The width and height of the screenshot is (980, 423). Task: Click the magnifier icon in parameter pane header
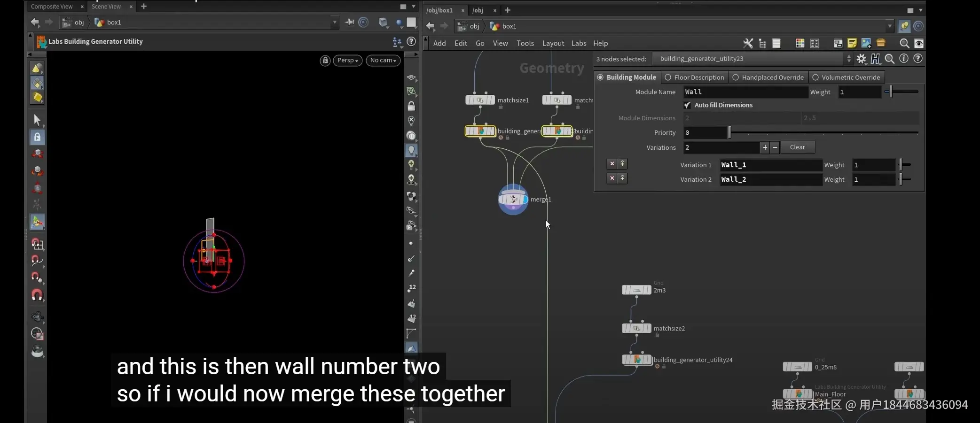[x=889, y=59]
